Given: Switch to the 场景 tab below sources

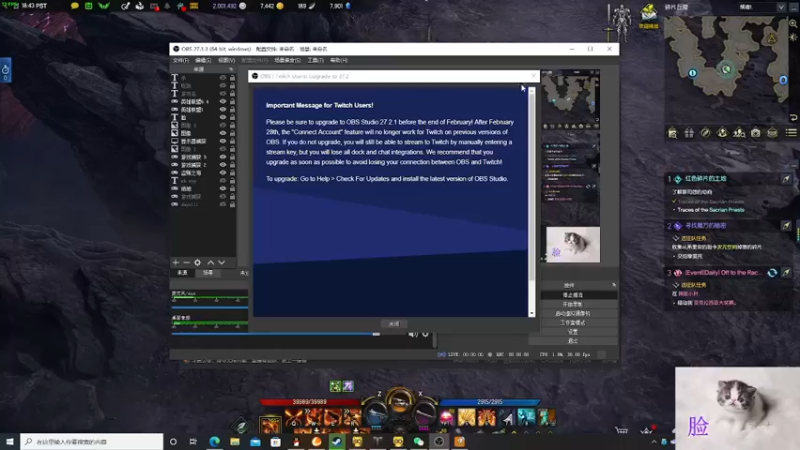Looking at the screenshot, I should point(208,273).
